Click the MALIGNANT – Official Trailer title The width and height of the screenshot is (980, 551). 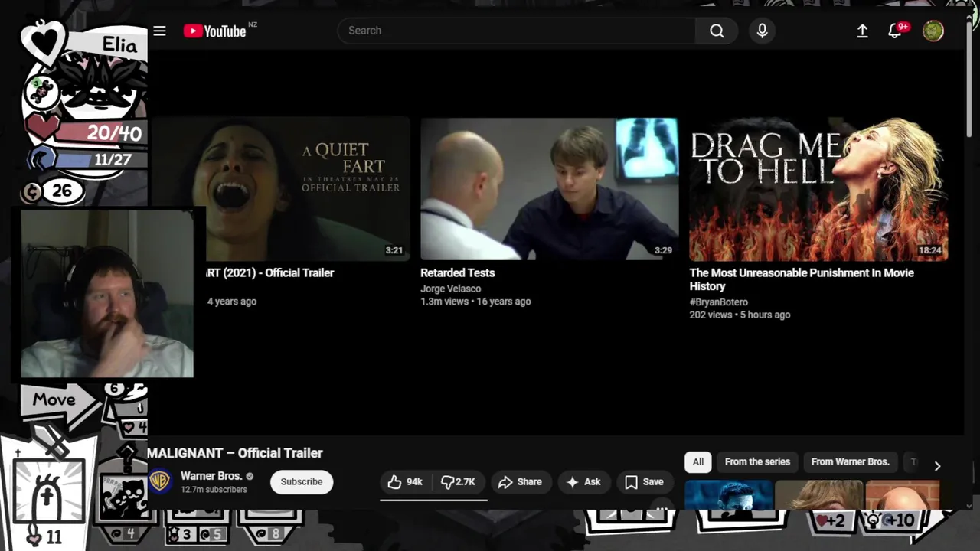(235, 453)
